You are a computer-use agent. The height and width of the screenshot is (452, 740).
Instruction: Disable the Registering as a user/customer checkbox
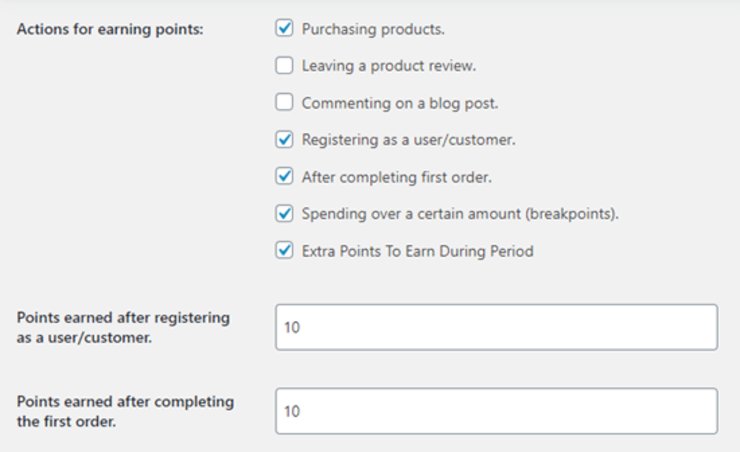pyautogui.click(x=284, y=139)
